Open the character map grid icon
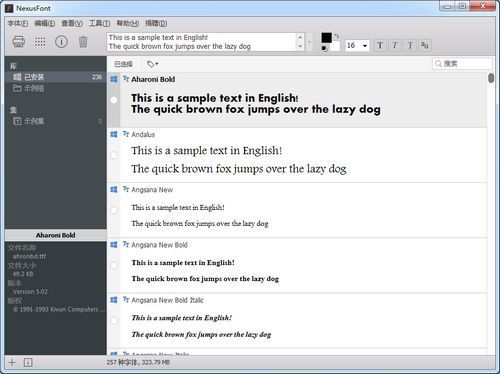The image size is (500, 374). 40,42
